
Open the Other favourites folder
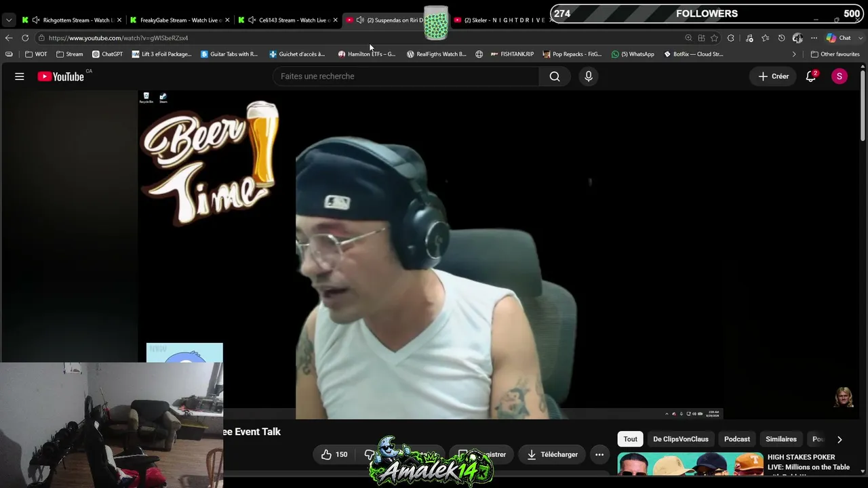coord(835,54)
